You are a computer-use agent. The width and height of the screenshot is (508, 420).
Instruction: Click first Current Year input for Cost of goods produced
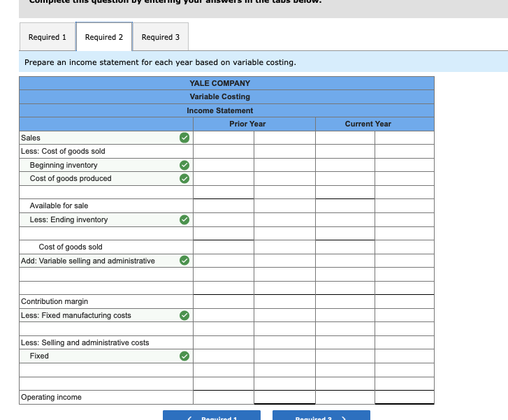click(345, 179)
